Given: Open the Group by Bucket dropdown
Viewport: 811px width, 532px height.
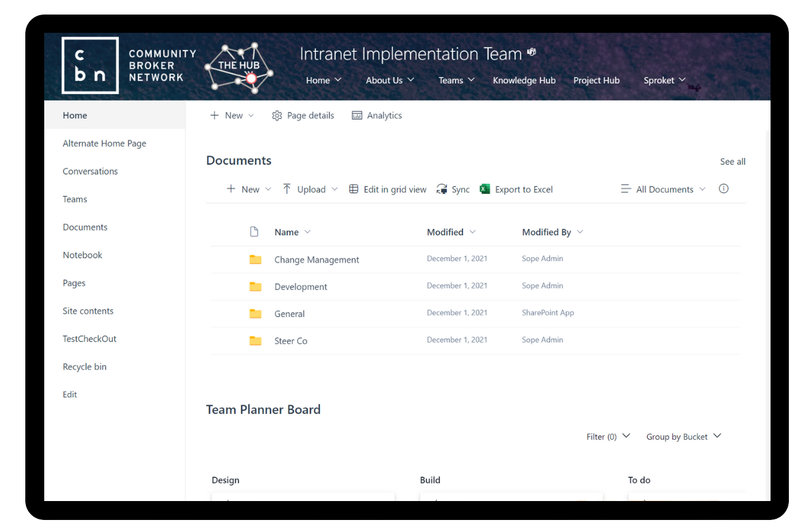Looking at the screenshot, I should pos(683,436).
